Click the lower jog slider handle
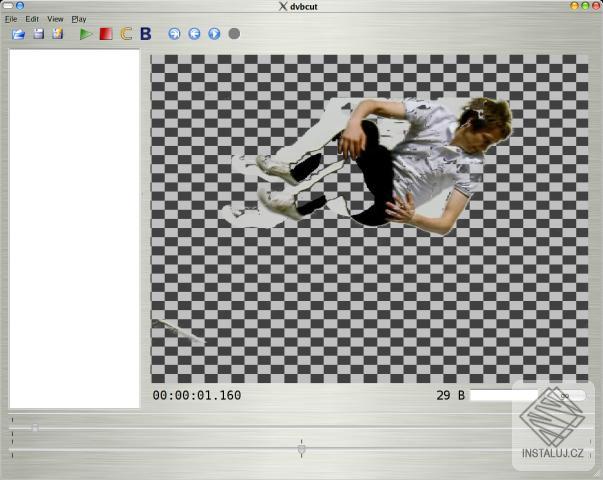The height and width of the screenshot is (480, 603). tap(302, 449)
